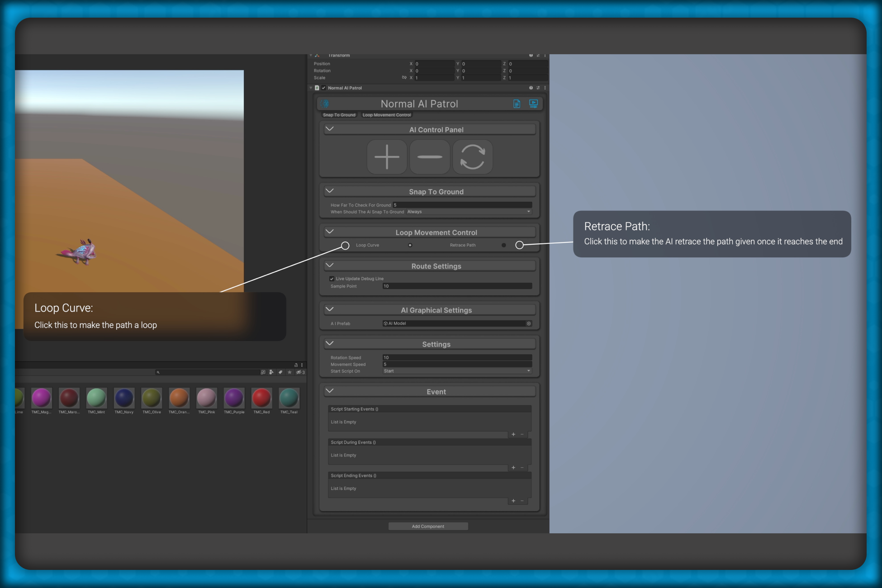Image resolution: width=882 pixels, height=588 pixels.
Task: Toggle the Loop Curve radio button
Action: 410,245
